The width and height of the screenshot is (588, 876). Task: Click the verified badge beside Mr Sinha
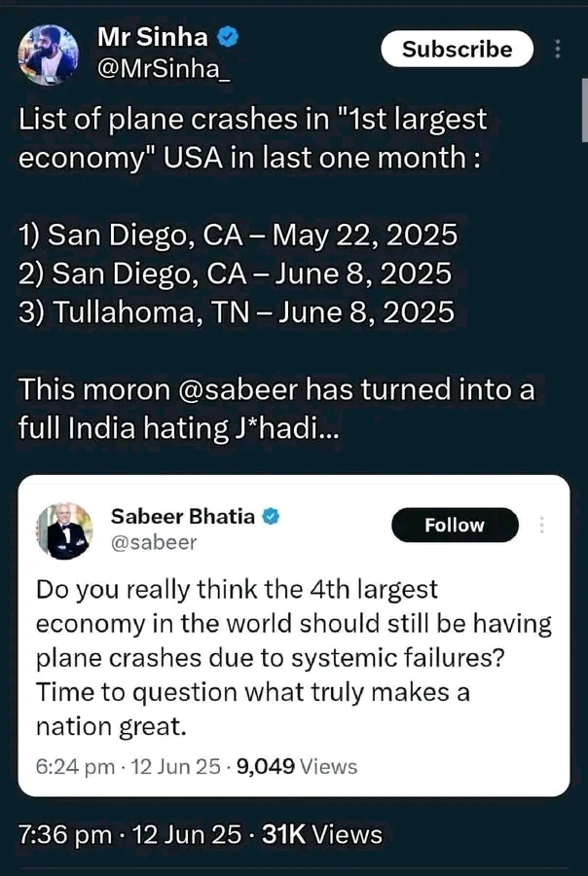coord(228,38)
